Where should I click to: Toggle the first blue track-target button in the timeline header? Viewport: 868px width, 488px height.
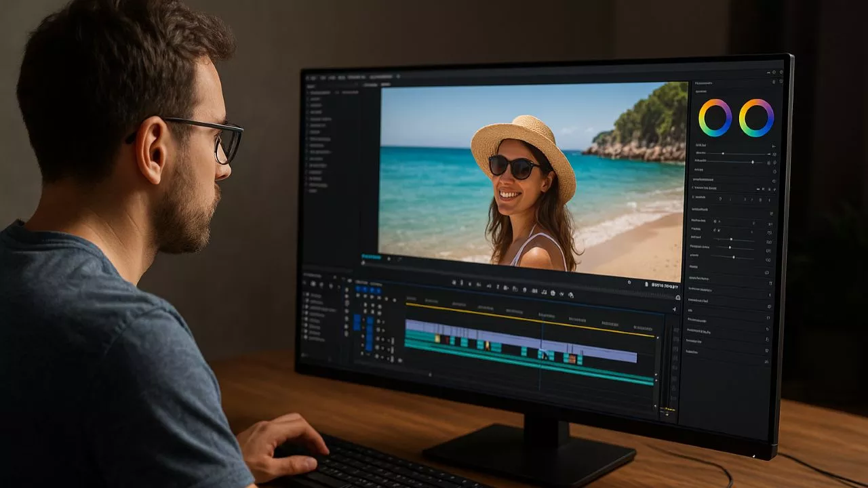359,289
